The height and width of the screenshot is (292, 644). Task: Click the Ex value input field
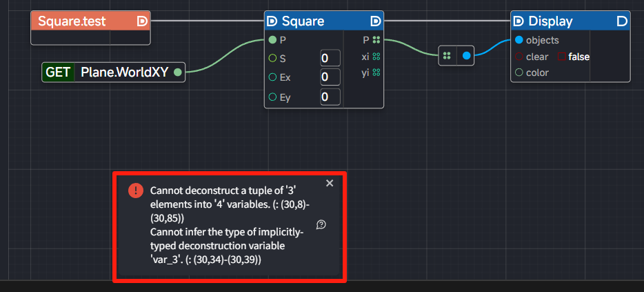click(330, 77)
